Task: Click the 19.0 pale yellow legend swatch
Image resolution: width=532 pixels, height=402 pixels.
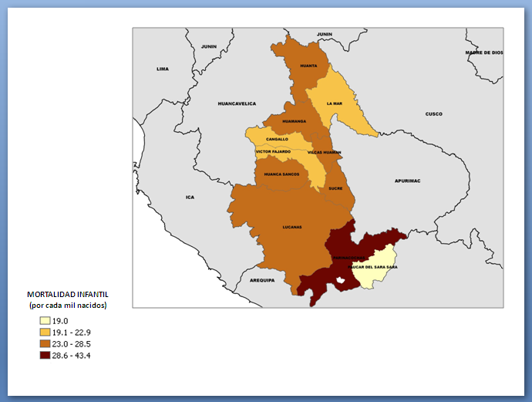Action: coord(45,321)
